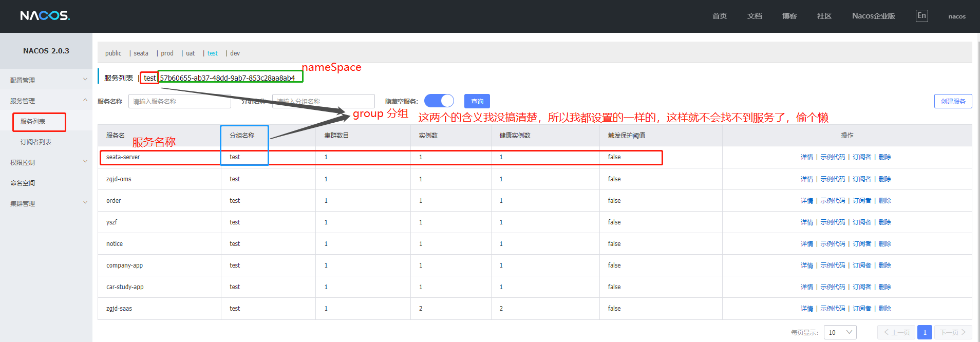This screenshot has height=342, width=980.
Task: Go to the 上一页 previous page
Action: coord(896,332)
